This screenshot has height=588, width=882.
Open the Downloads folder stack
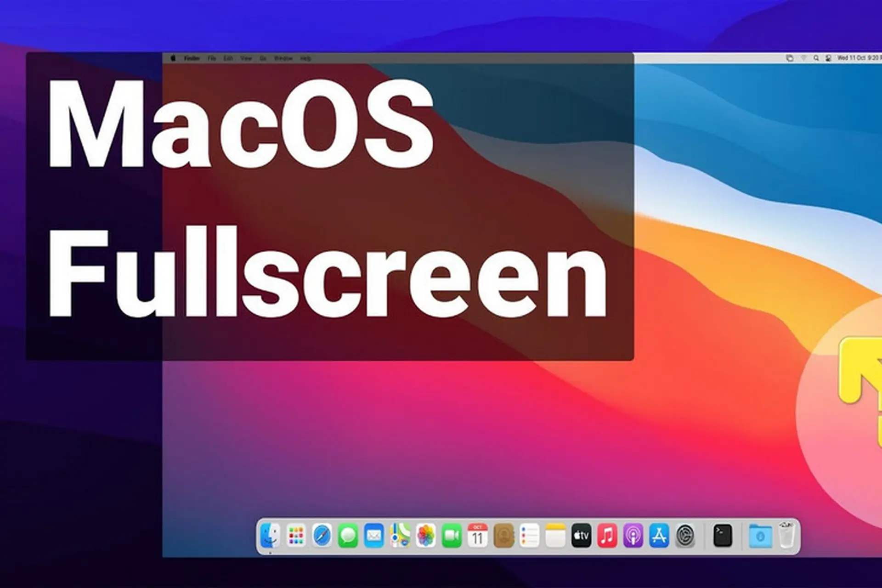pyautogui.click(x=760, y=536)
